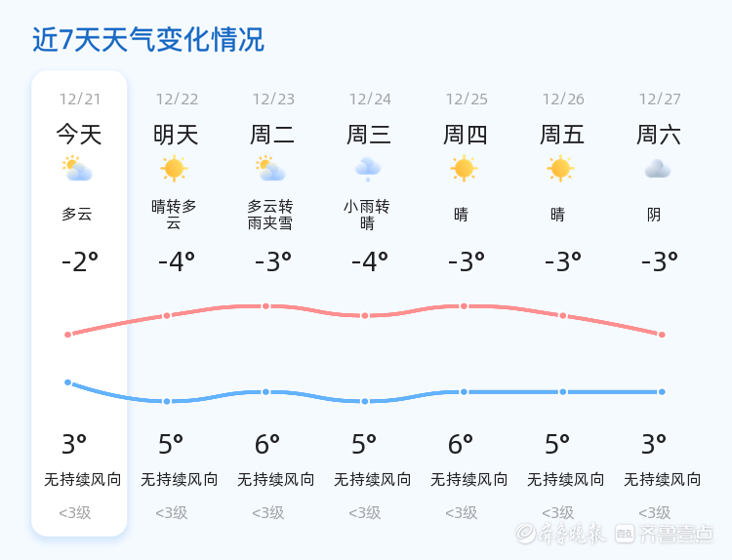Click the partly cloudy icon for 今天

point(77,169)
